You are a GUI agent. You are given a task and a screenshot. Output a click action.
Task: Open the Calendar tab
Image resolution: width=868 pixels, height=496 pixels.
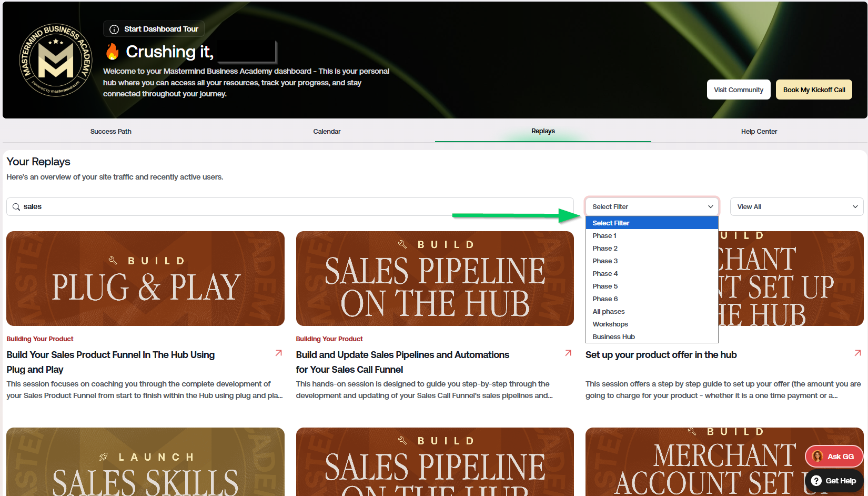pyautogui.click(x=327, y=131)
